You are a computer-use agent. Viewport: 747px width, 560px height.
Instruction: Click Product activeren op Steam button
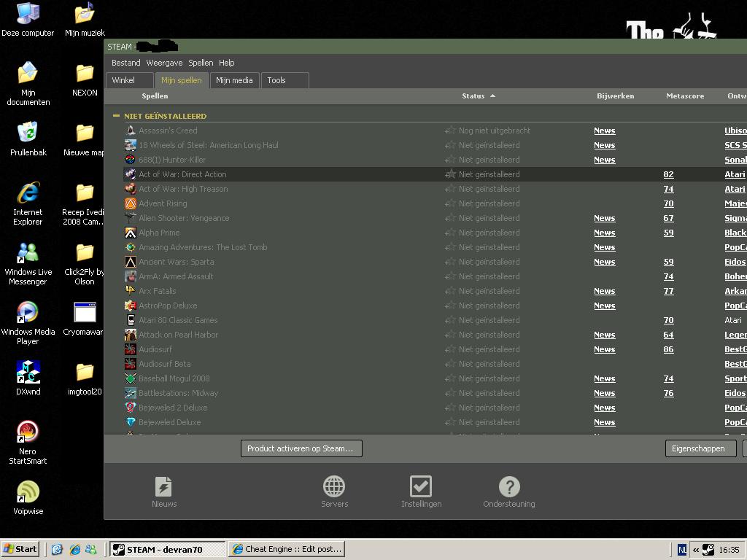tap(301, 448)
